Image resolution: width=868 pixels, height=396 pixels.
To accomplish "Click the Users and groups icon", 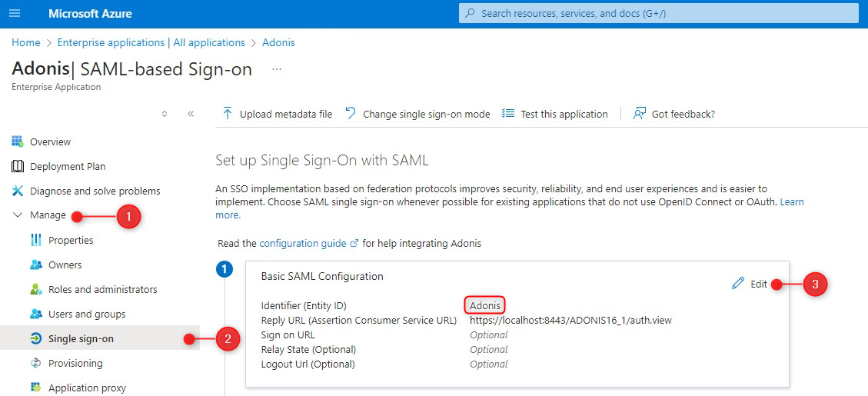I will coord(36,314).
